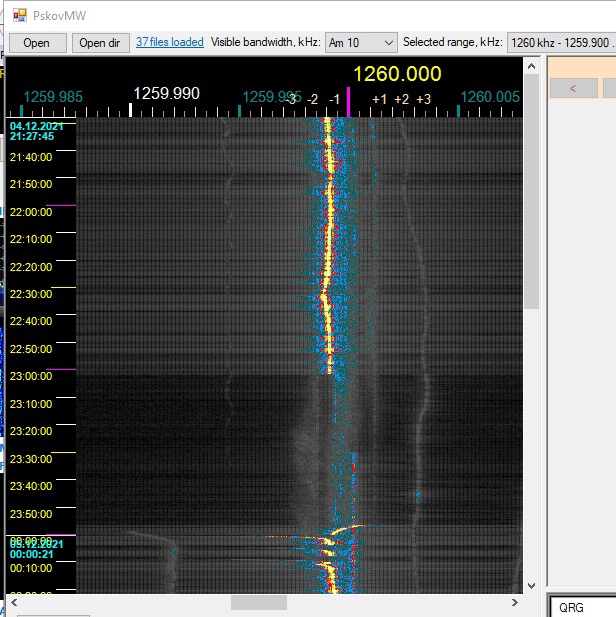Click the 1260.005 frequency scale label
Viewport: 616px width, 617px height.
tap(490, 97)
